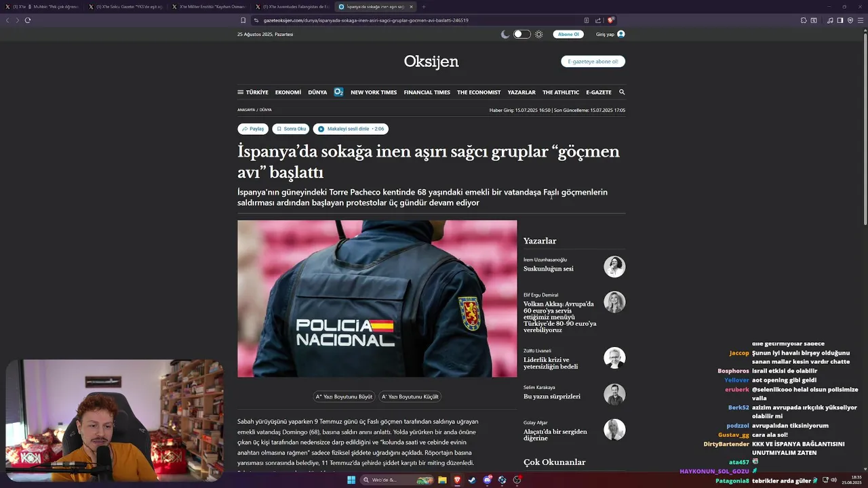Open a new tab with plus button
The image size is (868, 488).
pos(424,7)
